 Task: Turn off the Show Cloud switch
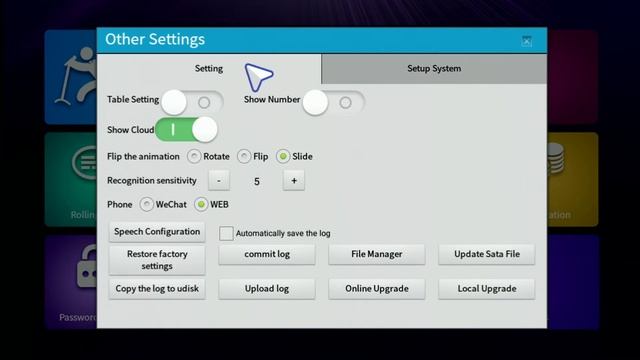186,129
